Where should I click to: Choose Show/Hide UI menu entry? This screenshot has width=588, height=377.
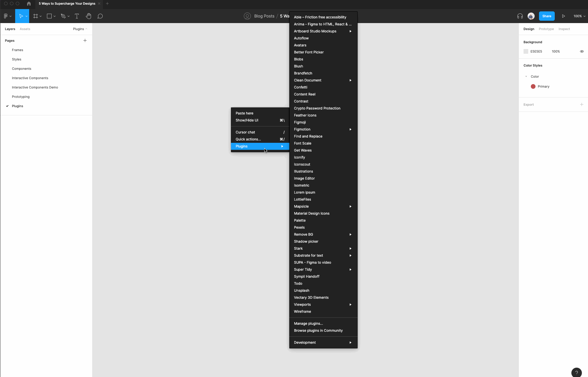click(x=260, y=120)
